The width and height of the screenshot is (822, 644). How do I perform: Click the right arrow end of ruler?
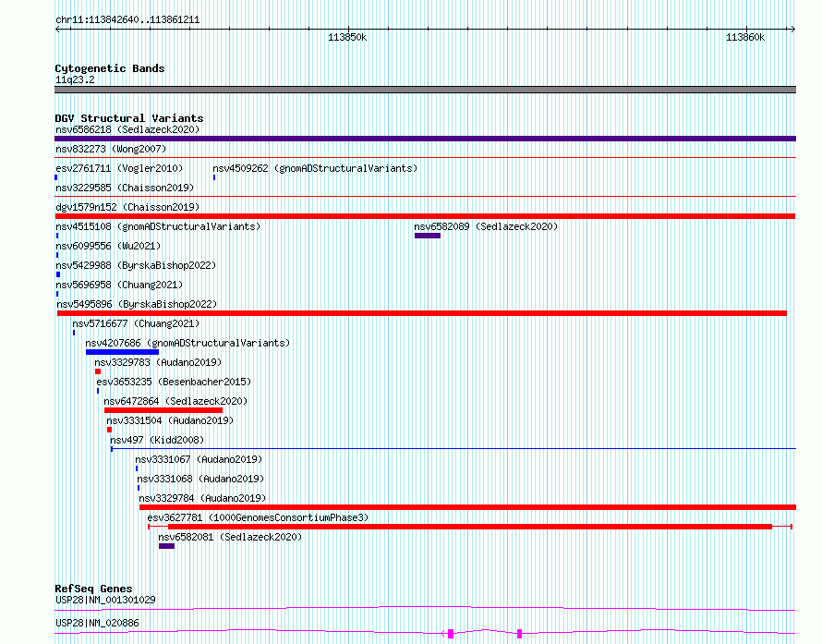(x=793, y=29)
